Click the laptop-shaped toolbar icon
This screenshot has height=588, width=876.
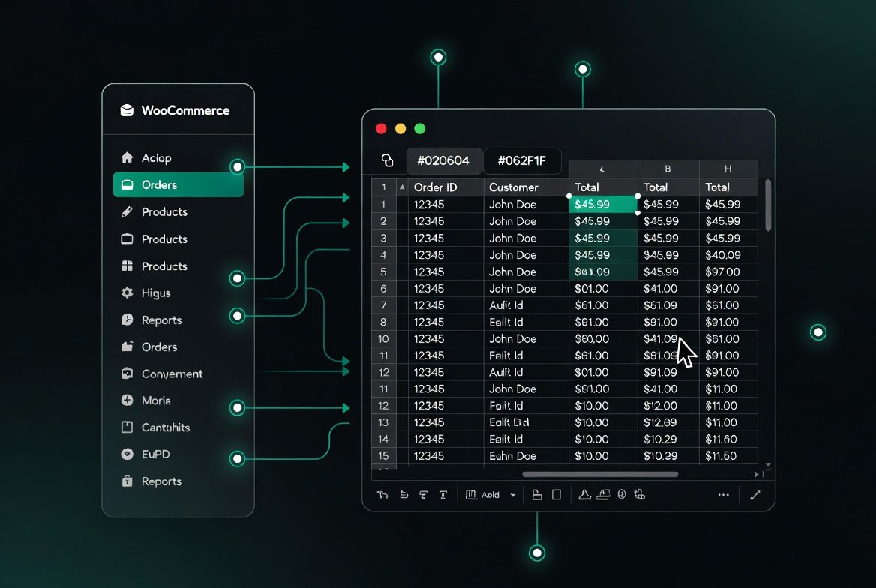pos(603,495)
